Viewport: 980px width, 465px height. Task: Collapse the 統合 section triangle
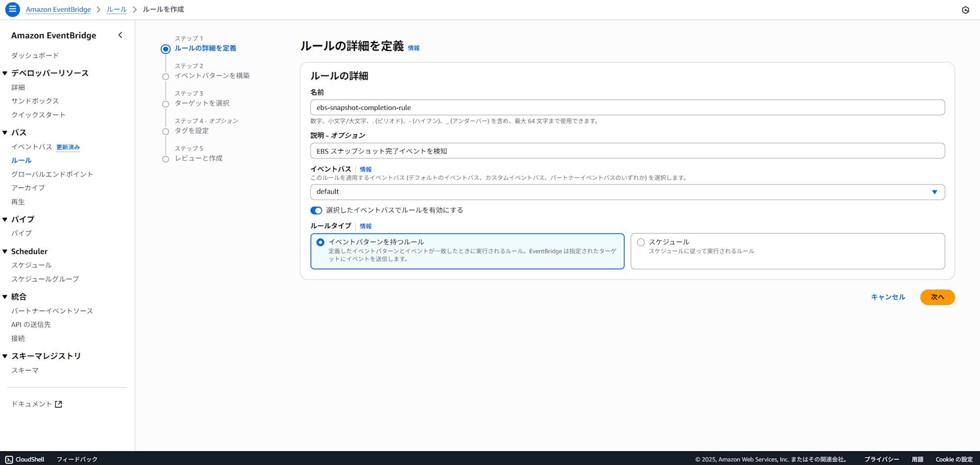[x=5, y=297]
